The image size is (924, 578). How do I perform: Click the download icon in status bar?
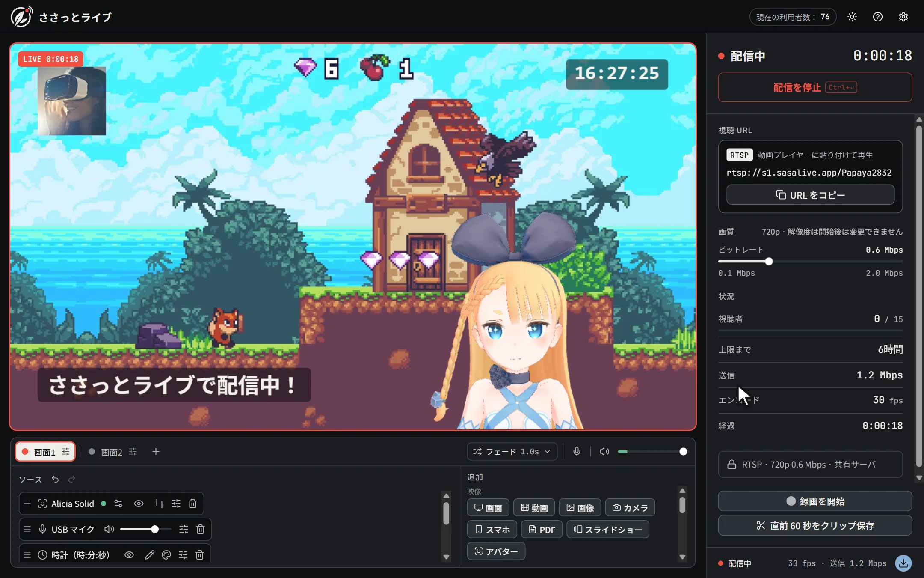(903, 563)
